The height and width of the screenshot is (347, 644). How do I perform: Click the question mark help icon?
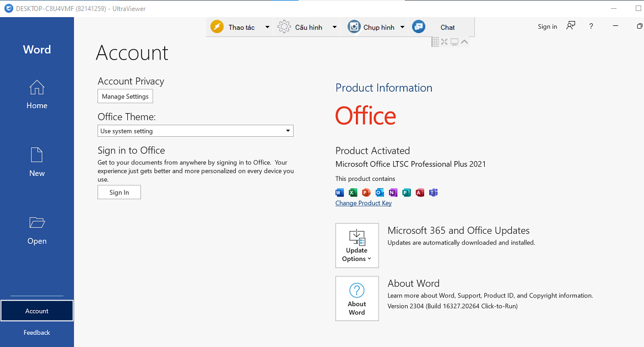coord(591,26)
